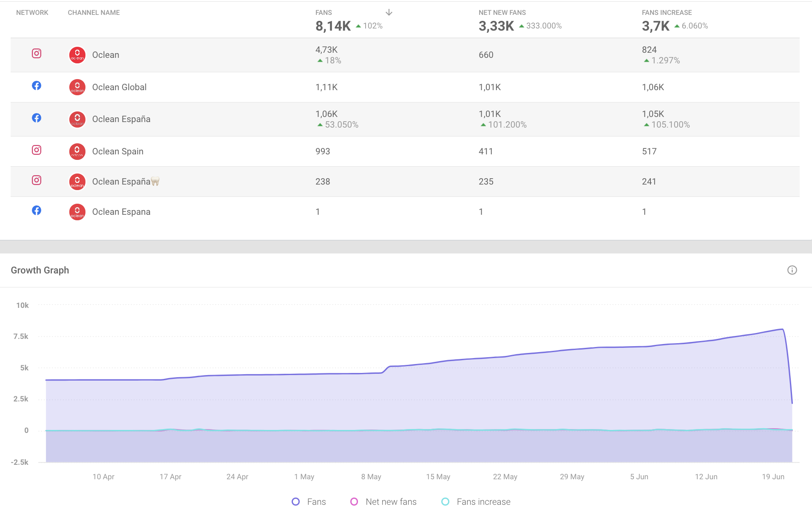Click the Instagram icon in Oclean row
Screen dimensions: 812x512
click(37, 54)
